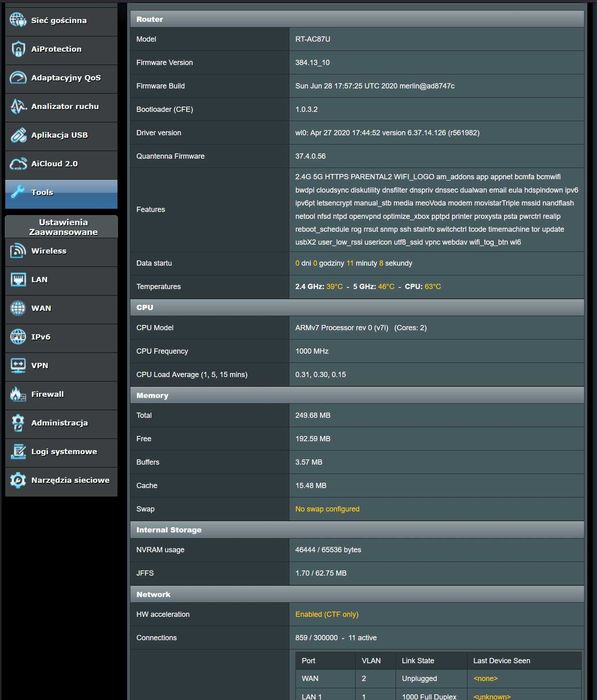Open the Firewall flame icon
This screenshot has width=597, height=700.
(18, 394)
